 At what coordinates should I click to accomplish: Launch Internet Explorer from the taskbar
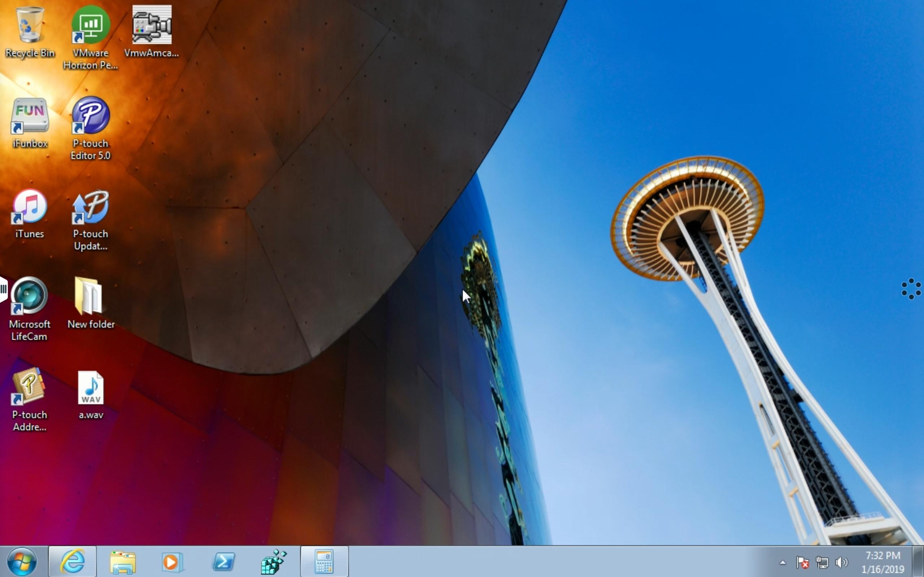(x=73, y=561)
